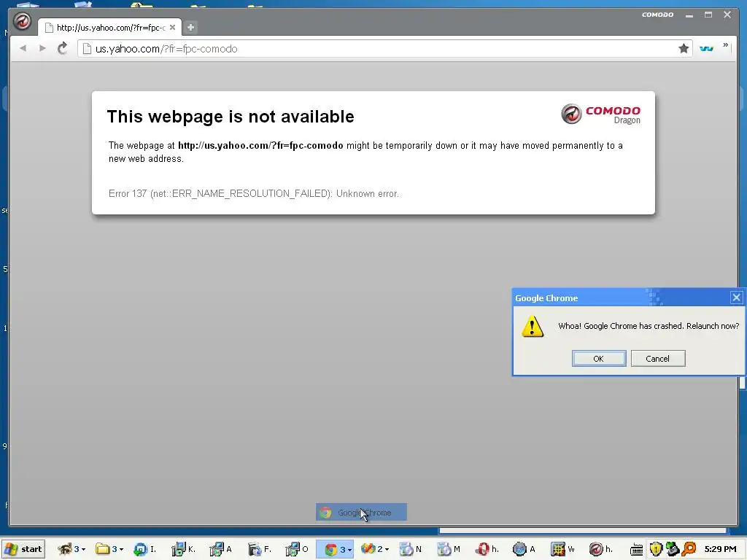Viewport: 747px width, 560px height.
Task: Open the taskbar group showing 2 windows
Action: (375, 549)
